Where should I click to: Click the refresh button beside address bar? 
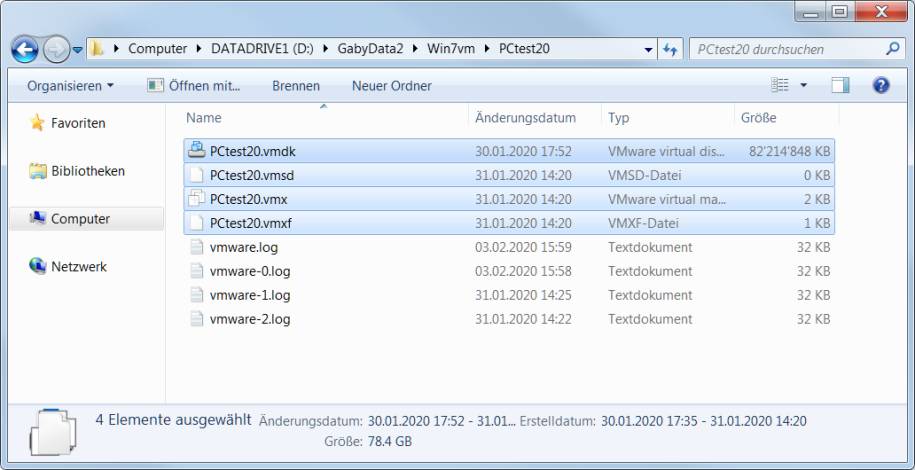tap(670, 50)
